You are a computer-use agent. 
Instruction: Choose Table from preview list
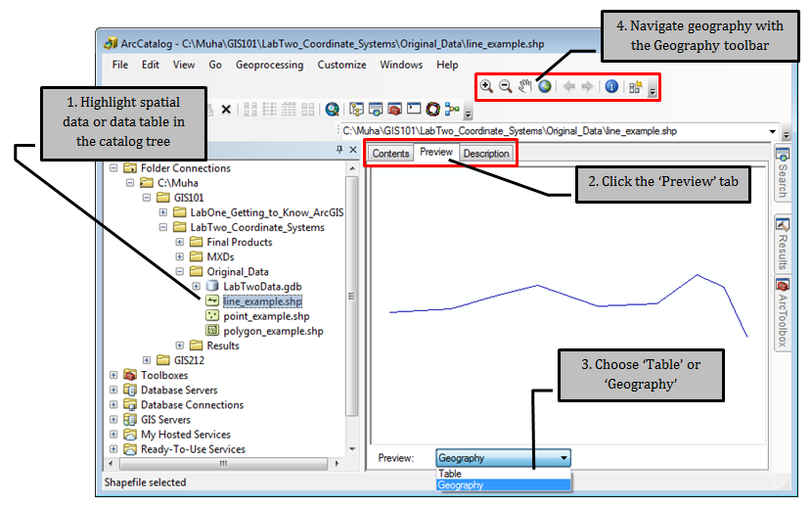504,474
